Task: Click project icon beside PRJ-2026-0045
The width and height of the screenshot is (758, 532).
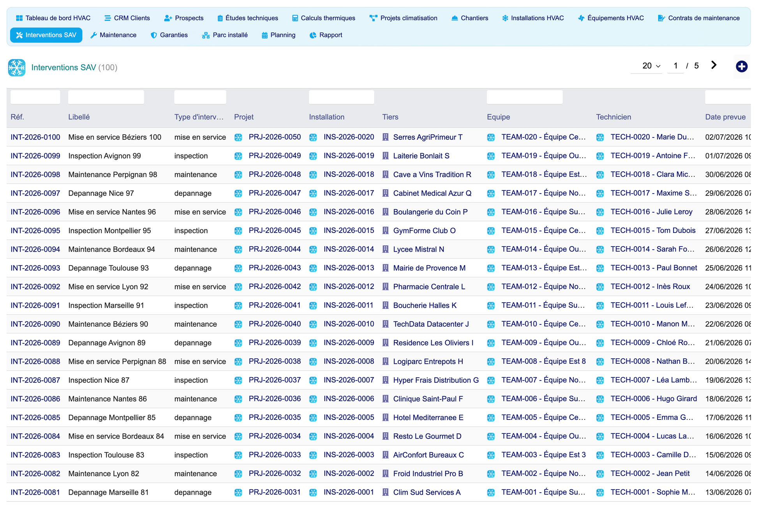Action: pyautogui.click(x=238, y=231)
